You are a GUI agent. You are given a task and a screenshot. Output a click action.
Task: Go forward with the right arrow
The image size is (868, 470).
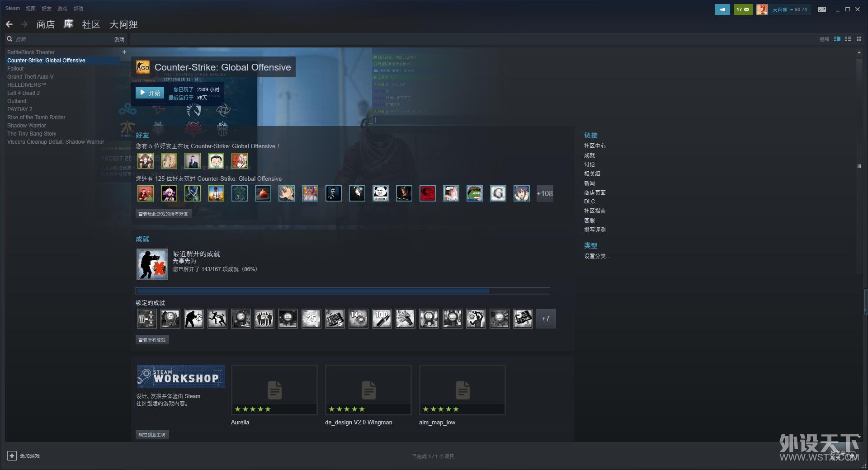point(24,24)
